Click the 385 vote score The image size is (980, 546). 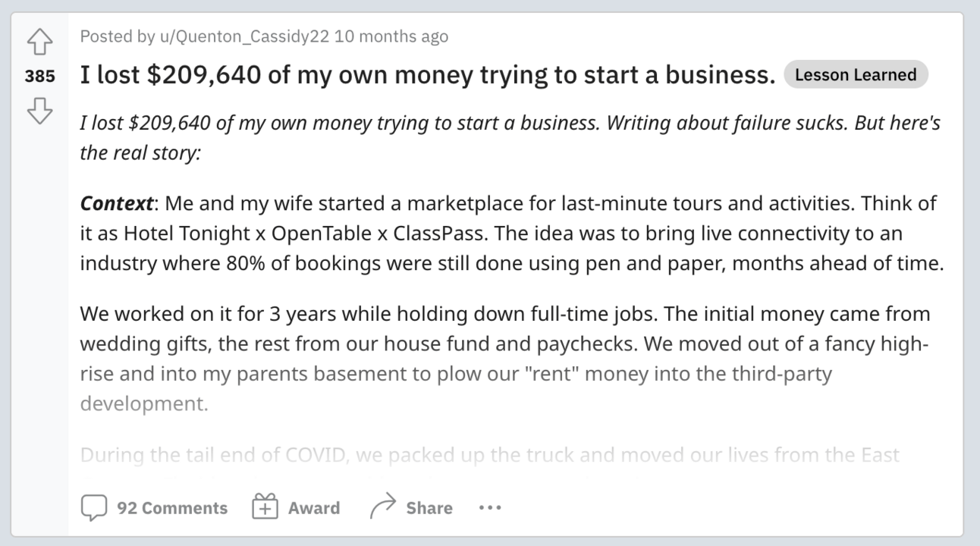(x=39, y=77)
